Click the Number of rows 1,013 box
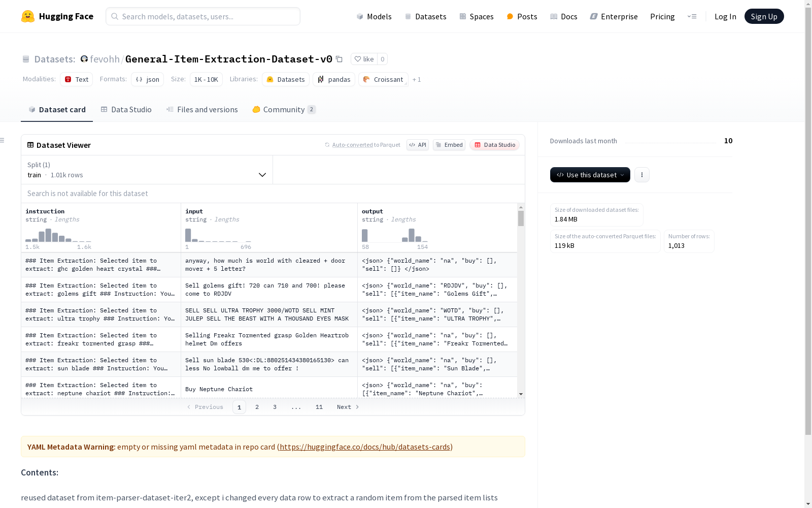The width and height of the screenshot is (812, 508). (x=689, y=241)
